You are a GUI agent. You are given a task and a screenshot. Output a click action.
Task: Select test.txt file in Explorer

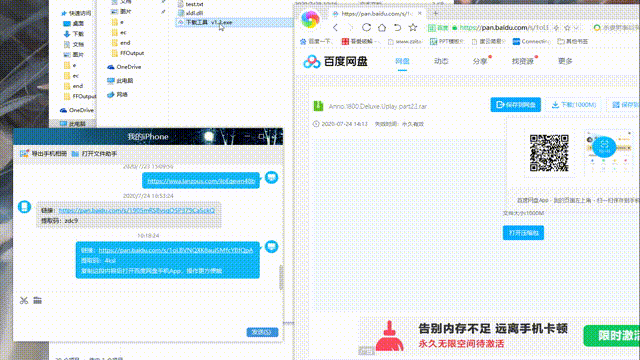click(x=191, y=4)
